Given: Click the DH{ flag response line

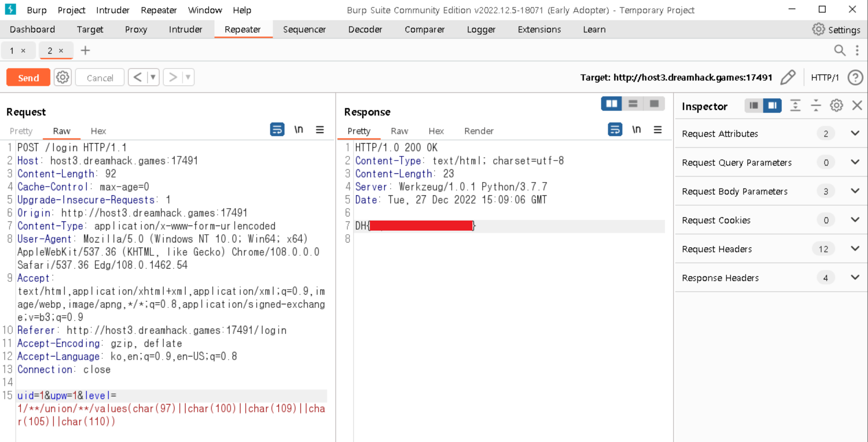Looking at the screenshot, I should (509, 226).
